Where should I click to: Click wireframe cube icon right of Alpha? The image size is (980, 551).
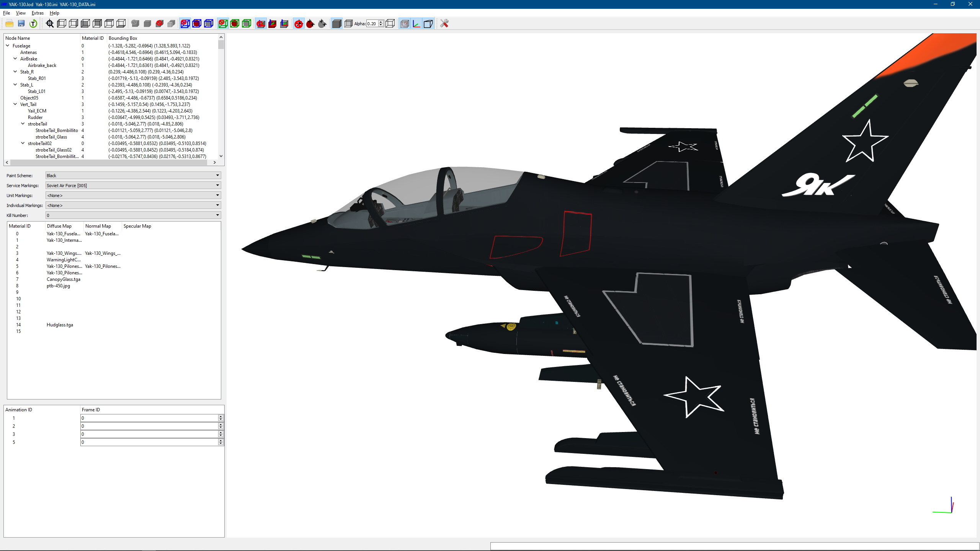coord(390,24)
